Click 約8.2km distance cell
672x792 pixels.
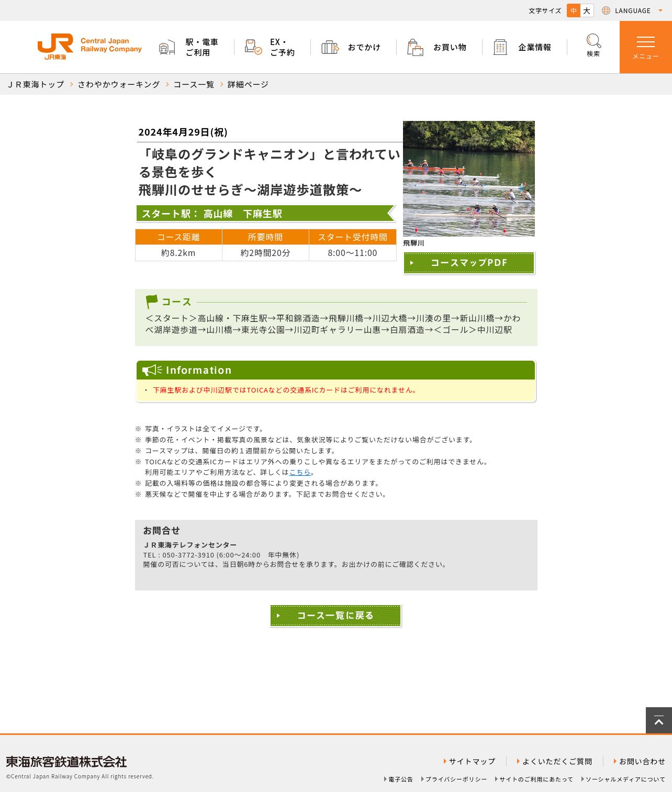point(178,253)
